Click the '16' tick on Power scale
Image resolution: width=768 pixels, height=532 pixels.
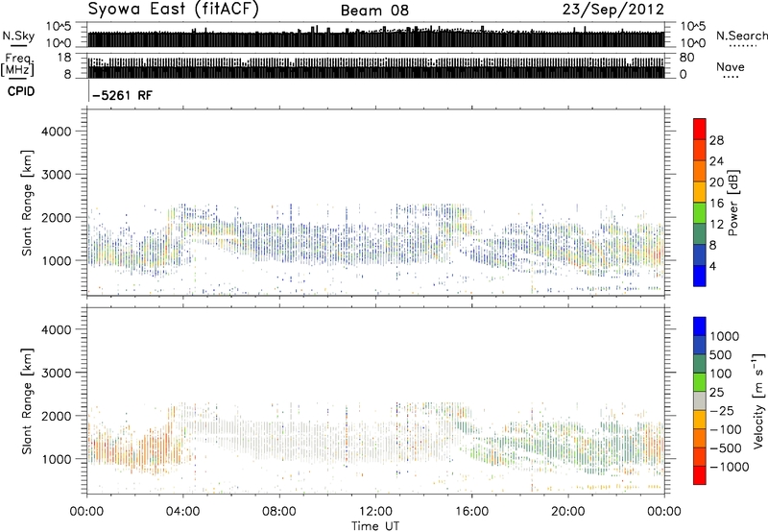(716, 204)
